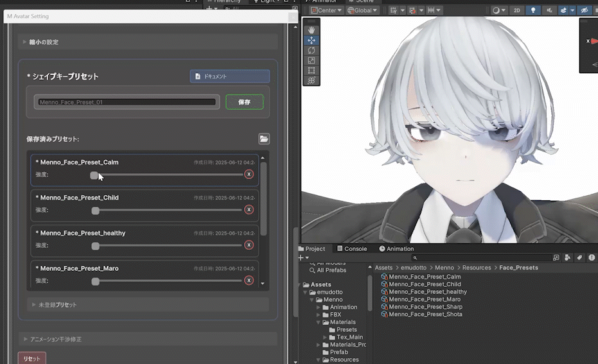The width and height of the screenshot is (598, 364).
Task: Toggle 2D view mode in Scene
Action: [516, 10]
